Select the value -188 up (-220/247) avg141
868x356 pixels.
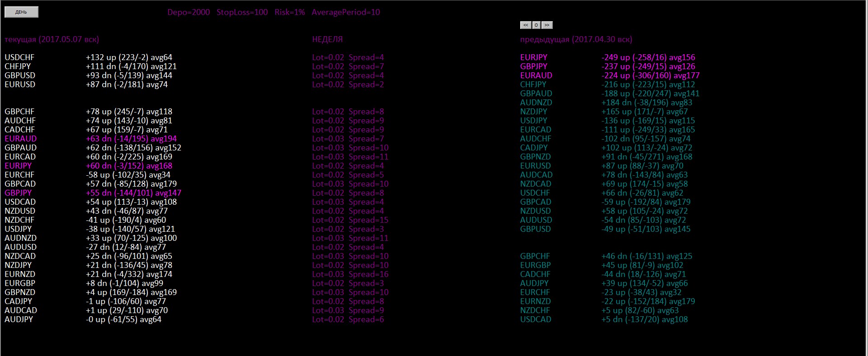click(650, 94)
